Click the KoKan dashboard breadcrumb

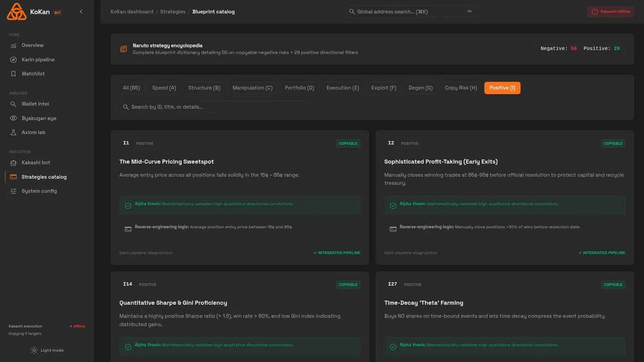[132, 12]
